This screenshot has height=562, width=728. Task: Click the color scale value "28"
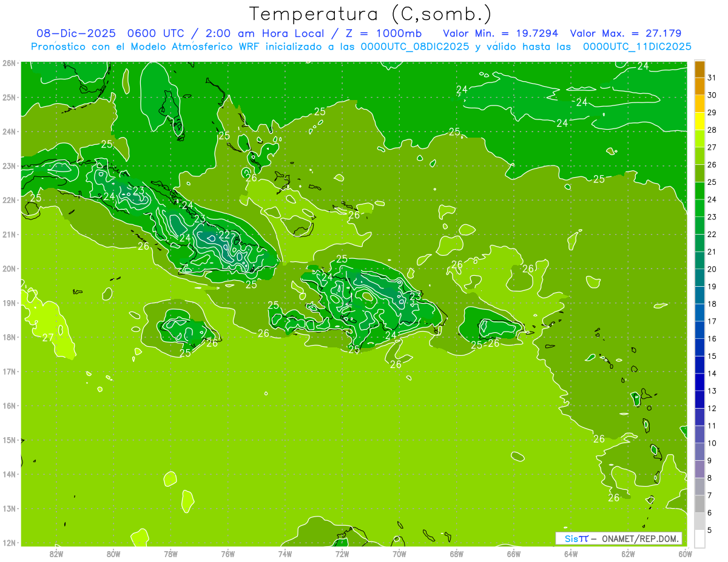tap(712, 130)
